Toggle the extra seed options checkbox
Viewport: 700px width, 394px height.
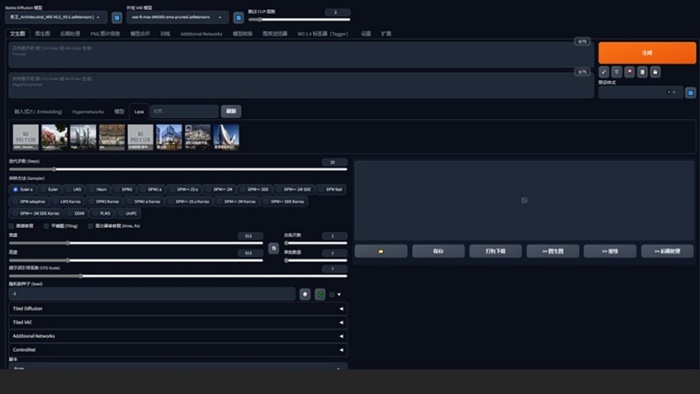point(332,294)
